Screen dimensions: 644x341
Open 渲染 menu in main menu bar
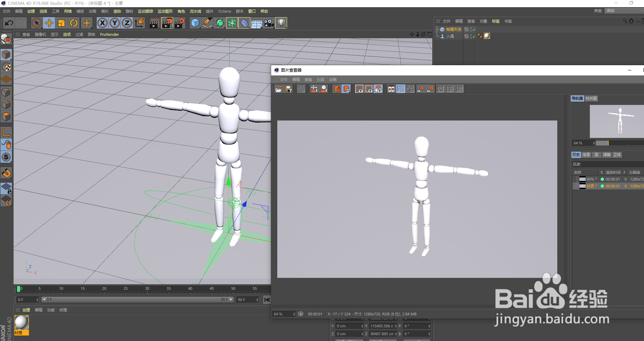pyautogui.click(x=117, y=11)
